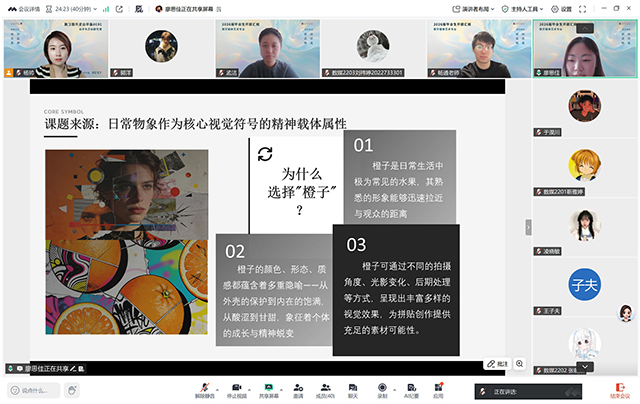The height and width of the screenshot is (404, 640).
Task: Click the zoom magnifier next to Annotate
Action: (521, 364)
